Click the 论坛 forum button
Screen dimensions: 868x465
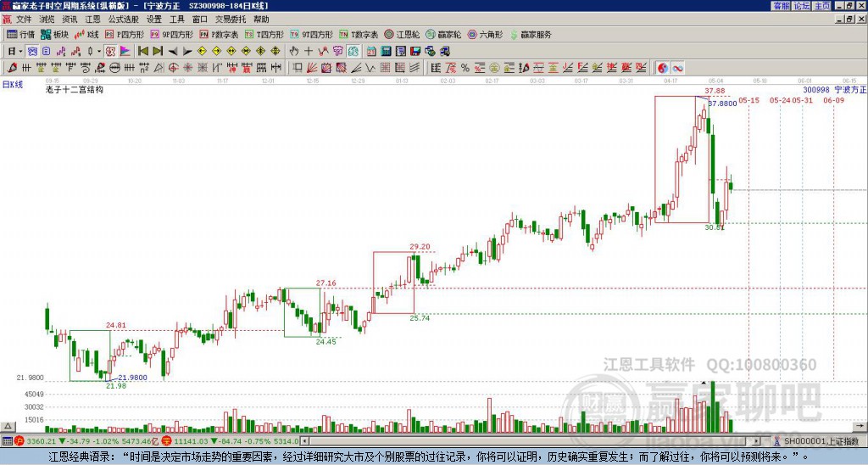pos(801,6)
